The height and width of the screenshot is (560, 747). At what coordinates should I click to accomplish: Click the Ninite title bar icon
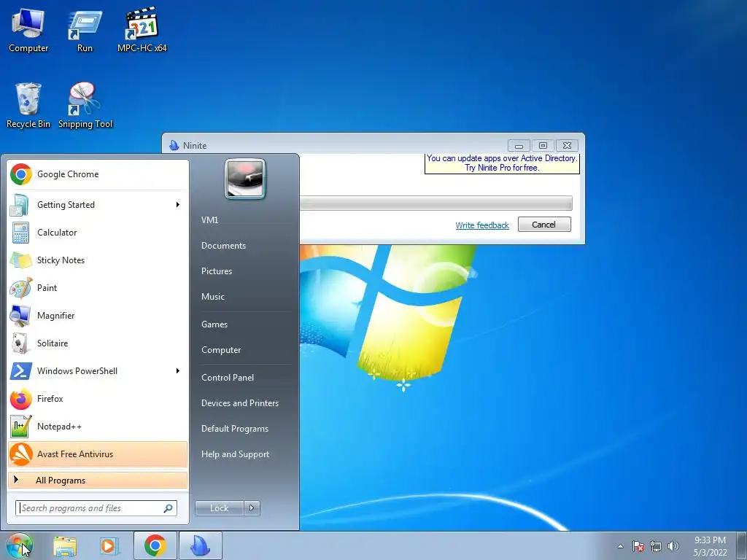coord(174,145)
